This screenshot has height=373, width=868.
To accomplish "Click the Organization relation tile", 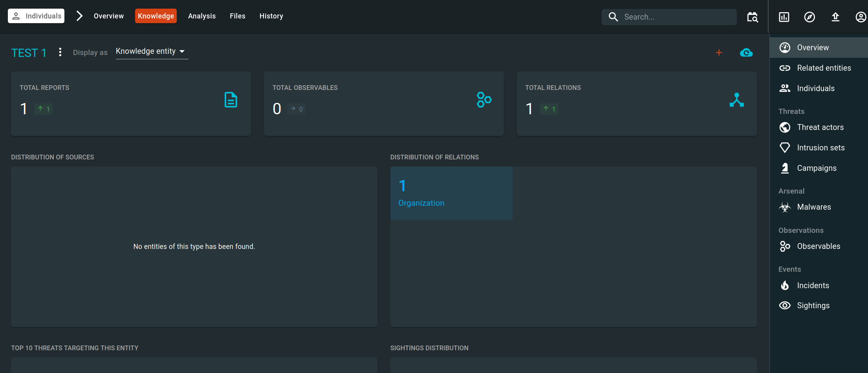I will tap(451, 193).
